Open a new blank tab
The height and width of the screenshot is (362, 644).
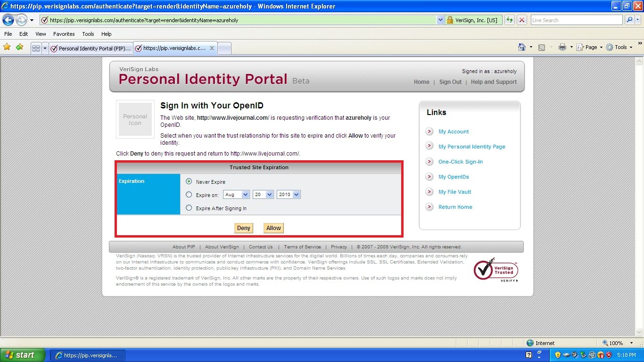224,48
